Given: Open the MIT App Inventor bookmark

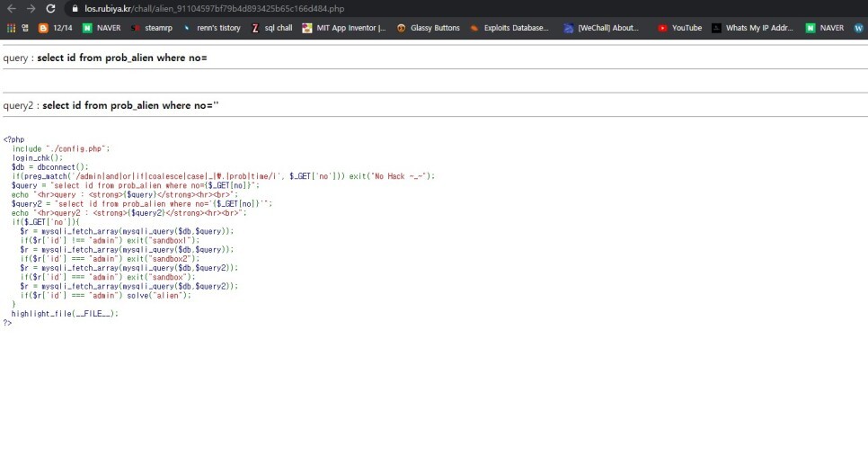Looking at the screenshot, I should tap(344, 28).
